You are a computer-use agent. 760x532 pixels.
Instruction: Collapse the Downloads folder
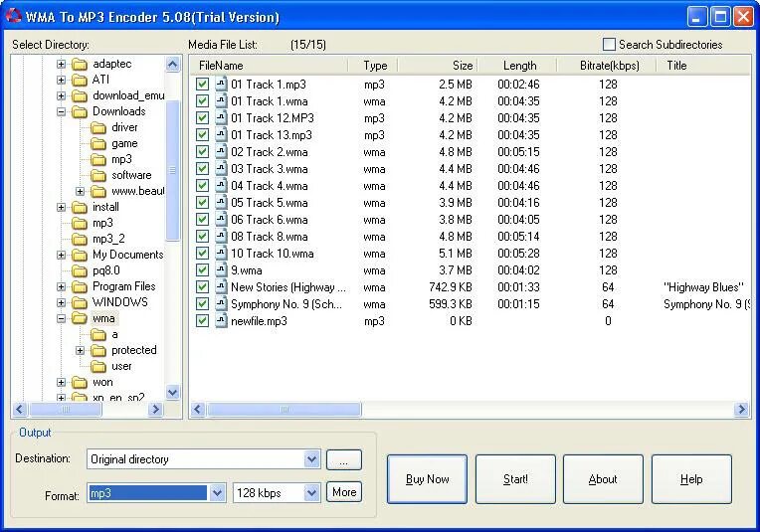pyautogui.click(x=61, y=111)
